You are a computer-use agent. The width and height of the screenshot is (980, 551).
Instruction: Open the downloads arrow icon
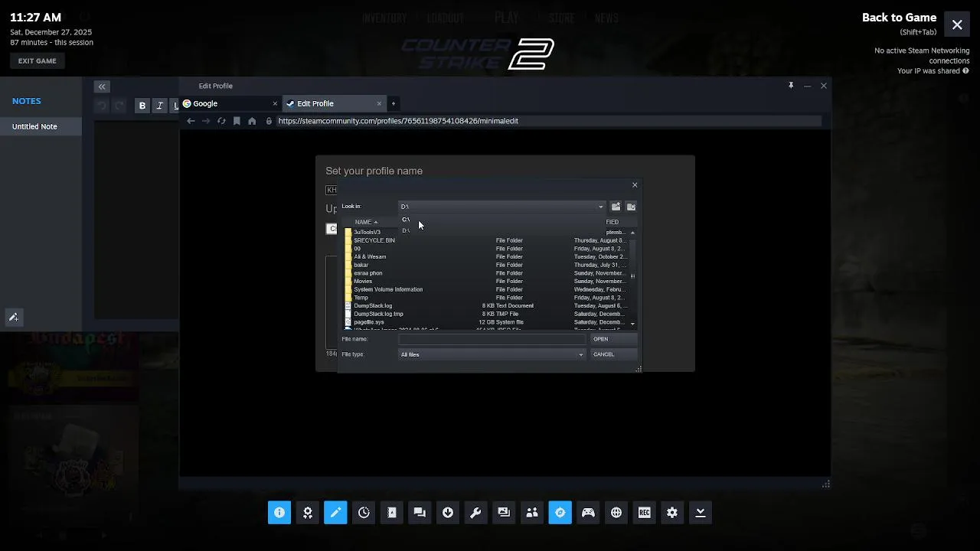click(448, 513)
